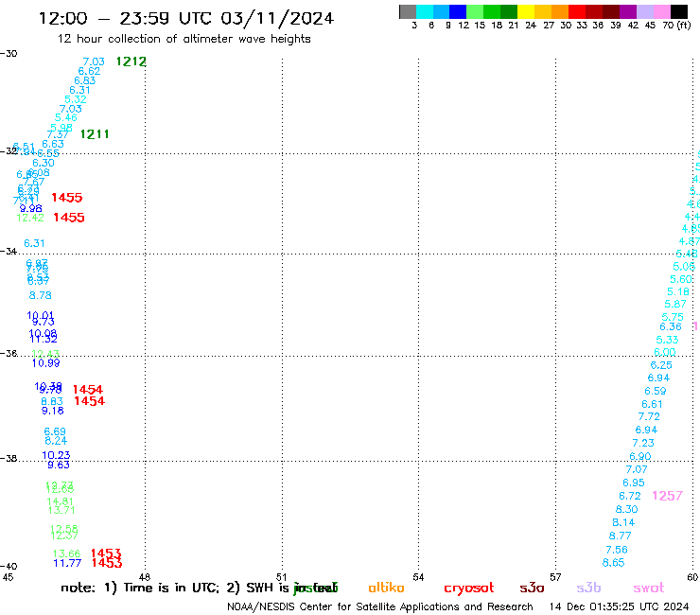
Task: Click the 'altika' satellite legend label
Action: point(386,588)
